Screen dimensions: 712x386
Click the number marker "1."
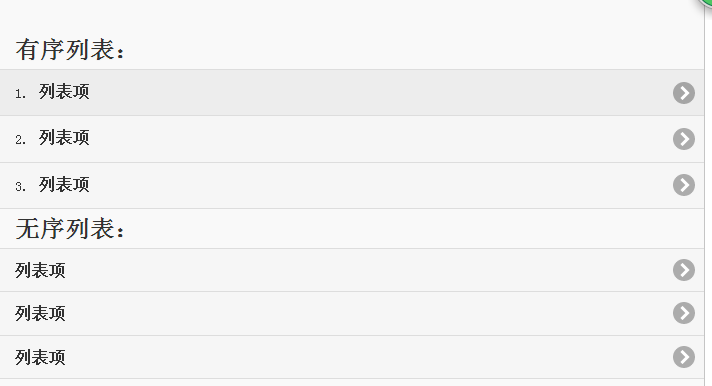(x=20, y=94)
